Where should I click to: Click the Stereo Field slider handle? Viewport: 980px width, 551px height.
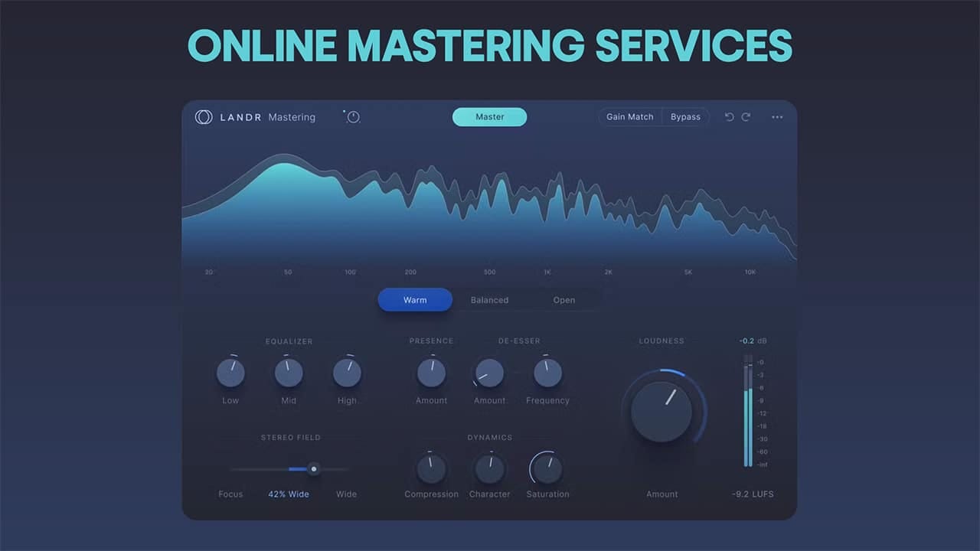313,469
